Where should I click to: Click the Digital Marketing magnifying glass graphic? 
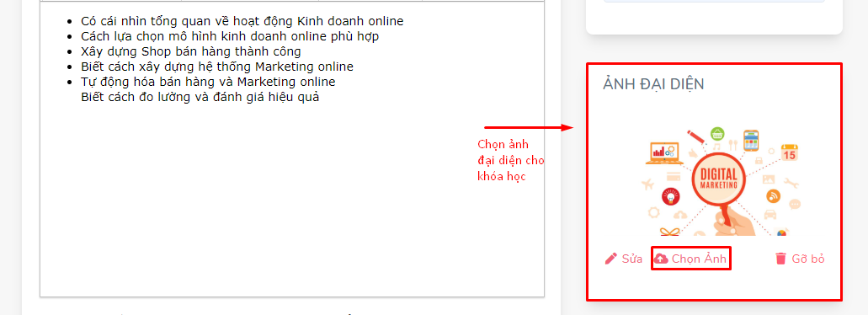coord(718,185)
